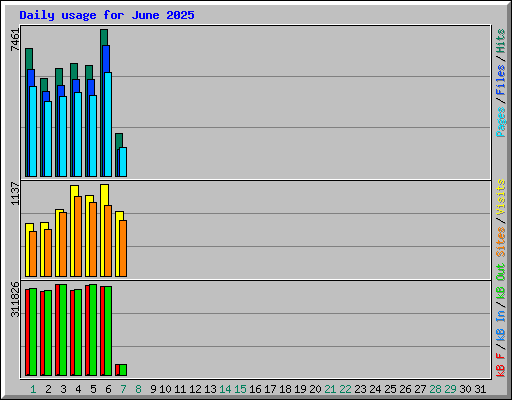Click the 1137 axis value
The height and width of the screenshot is (400, 512).
(x=15, y=193)
